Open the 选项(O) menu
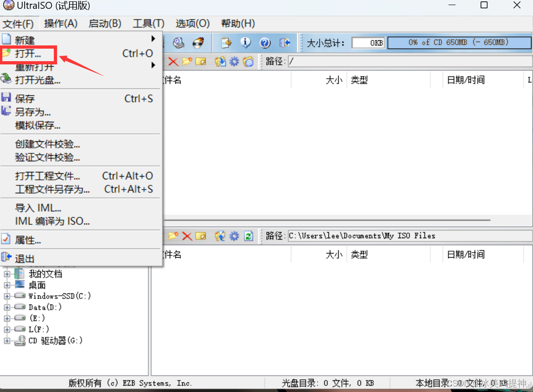 tap(193, 24)
